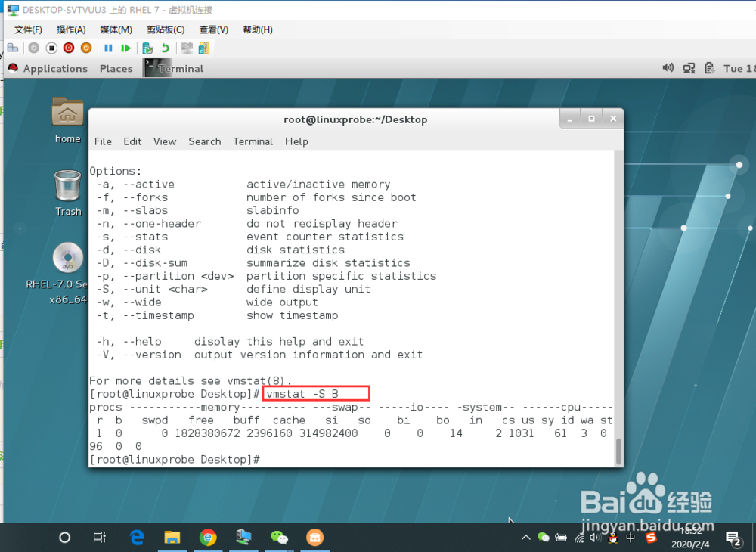756x552 pixels.
Task: Minimize the terminal window
Action: (570, 119)
